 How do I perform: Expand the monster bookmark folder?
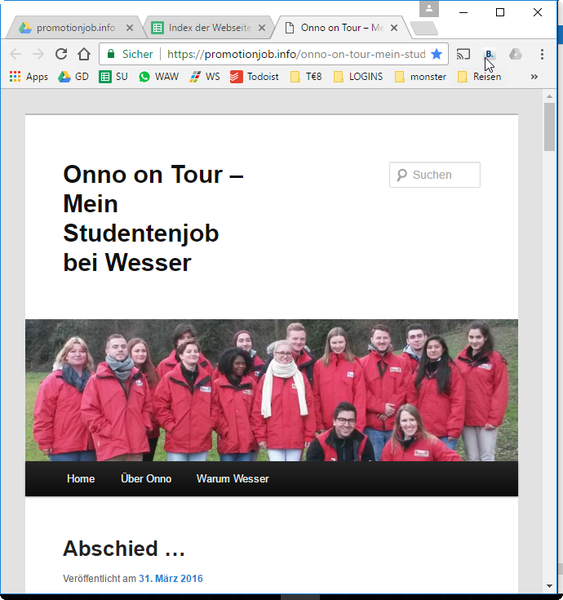420,77
